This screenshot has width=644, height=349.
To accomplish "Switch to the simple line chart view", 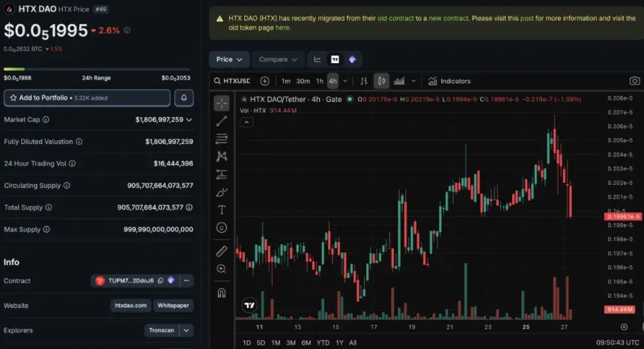I will tap(317, 59).
